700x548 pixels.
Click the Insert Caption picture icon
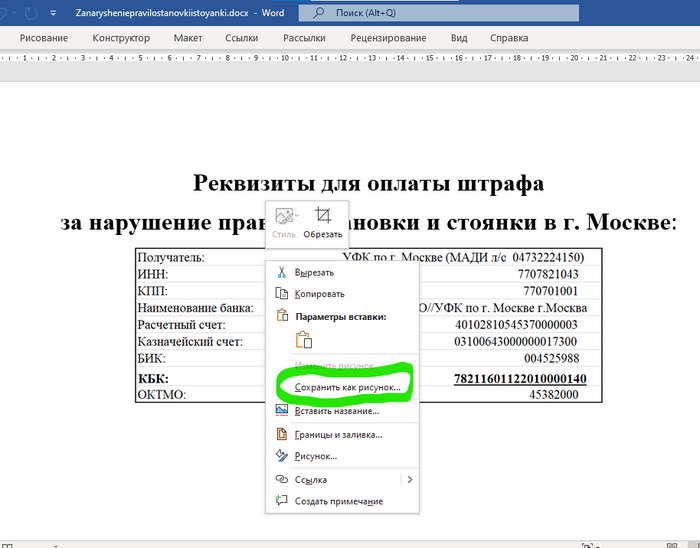pos(282,410)
